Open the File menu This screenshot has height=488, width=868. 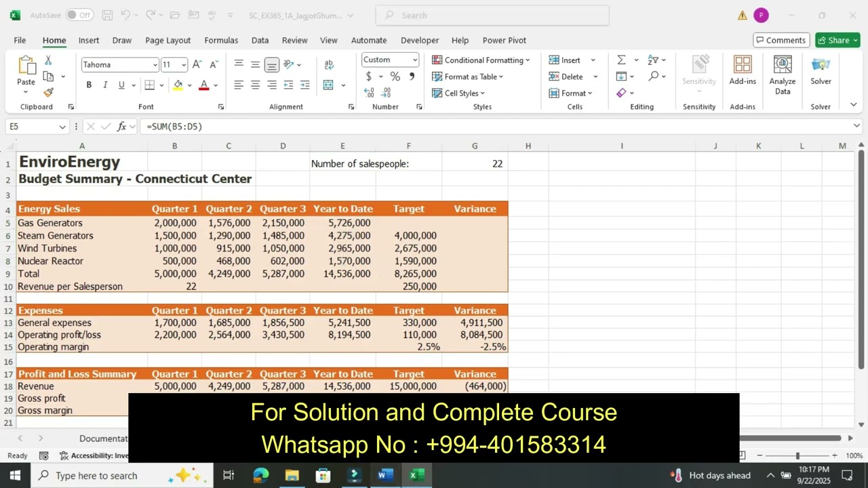pyautogui.click(x=20, y=40)
